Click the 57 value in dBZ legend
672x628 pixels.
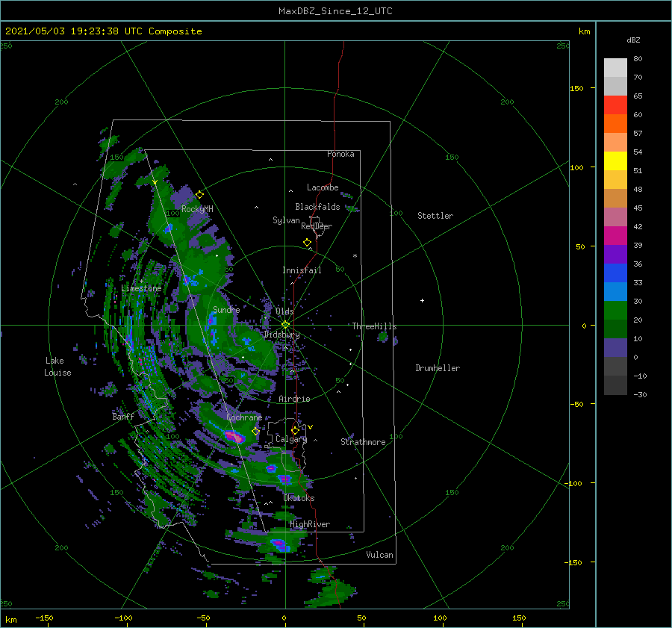click(x=638, y=134)
